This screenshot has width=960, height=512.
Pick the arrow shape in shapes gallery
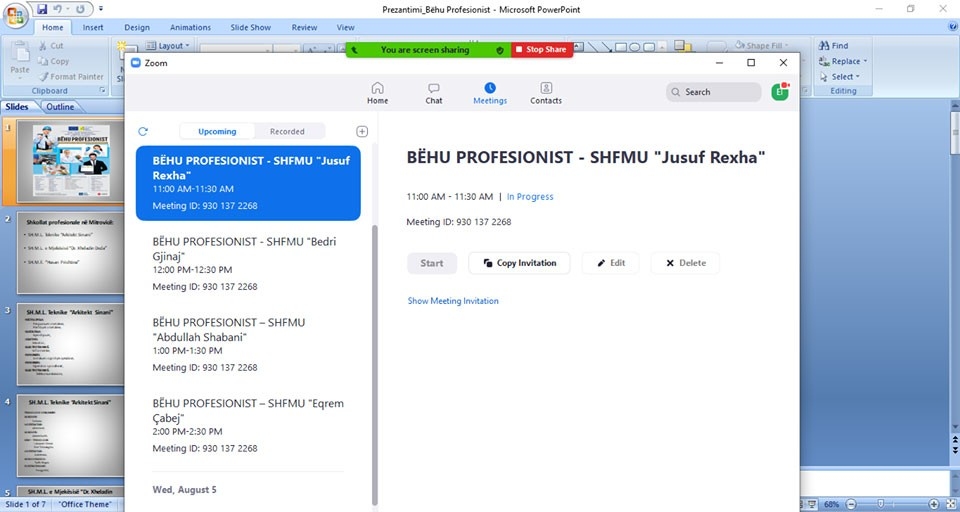point(606,47)
